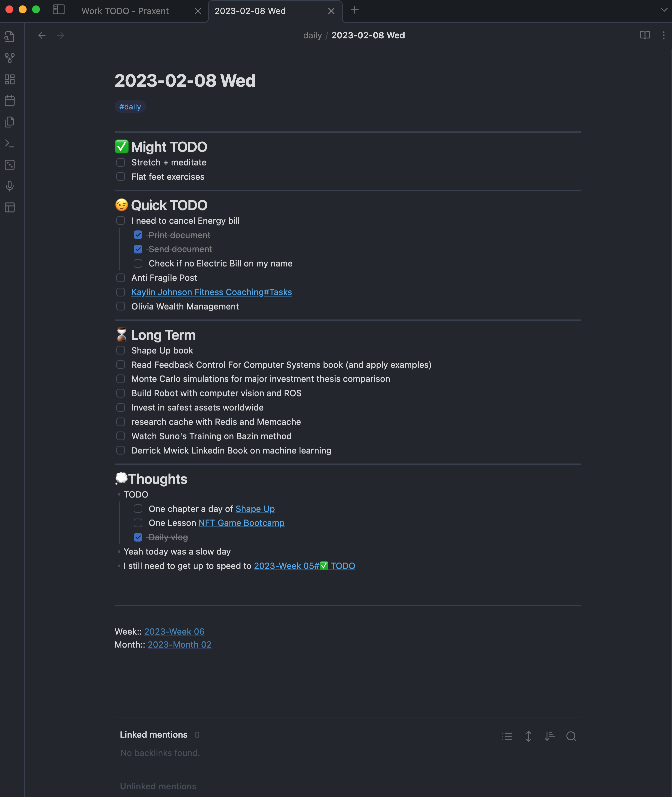Open the tab list dropdown arrow

click(x=664, y=10)
